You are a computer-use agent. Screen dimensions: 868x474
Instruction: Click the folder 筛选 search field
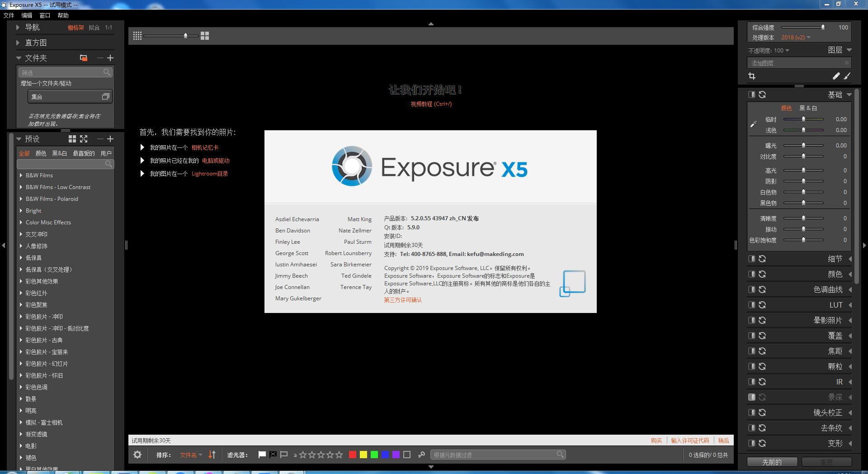coord(65,72)
